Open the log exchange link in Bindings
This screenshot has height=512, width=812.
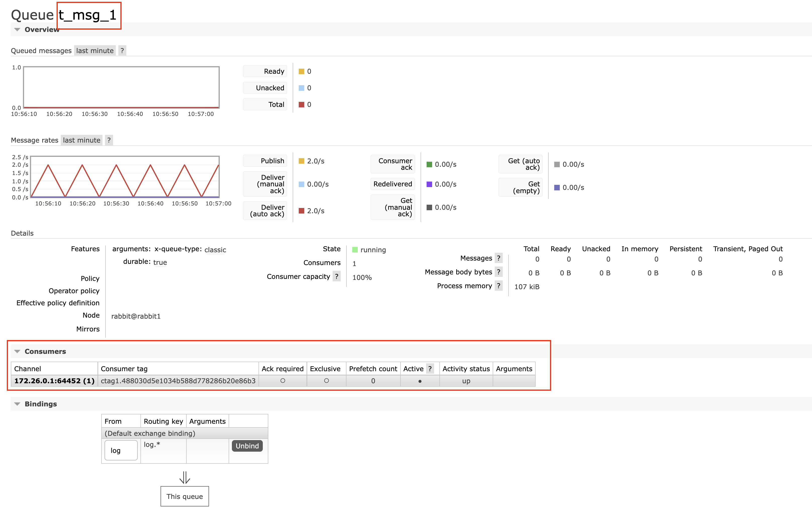[116, 450]
